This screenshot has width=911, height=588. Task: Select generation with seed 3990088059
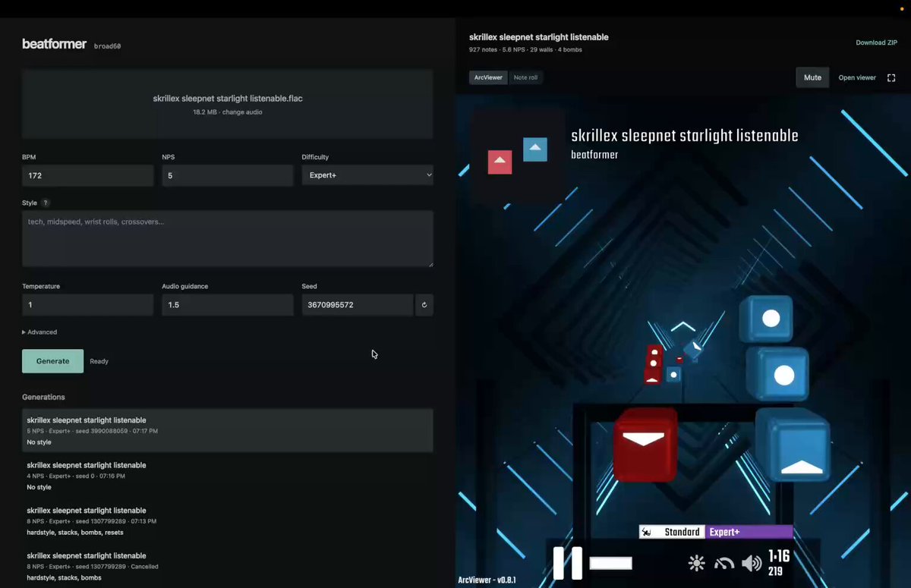pyautogui.click(x=228, y=431)
